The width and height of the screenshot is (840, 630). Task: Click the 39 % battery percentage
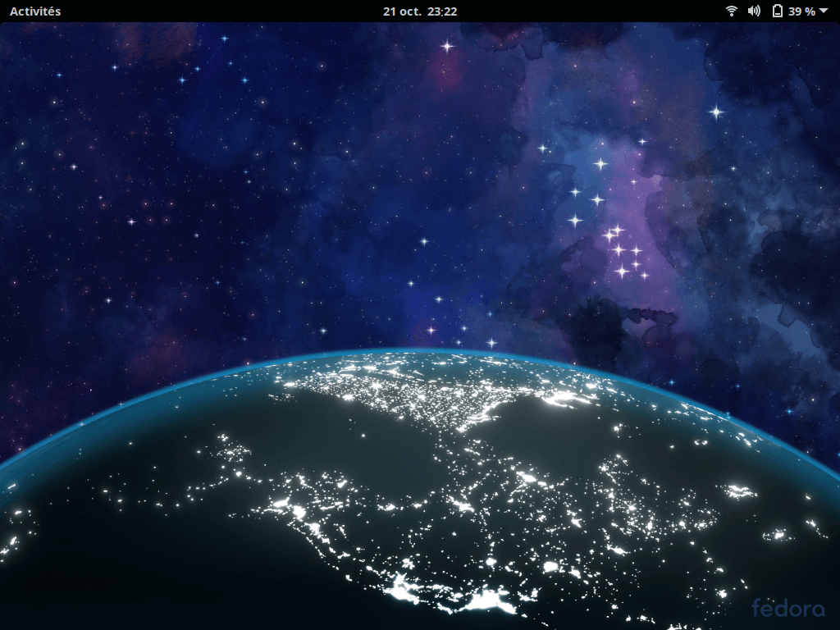(x=801, y=11)
